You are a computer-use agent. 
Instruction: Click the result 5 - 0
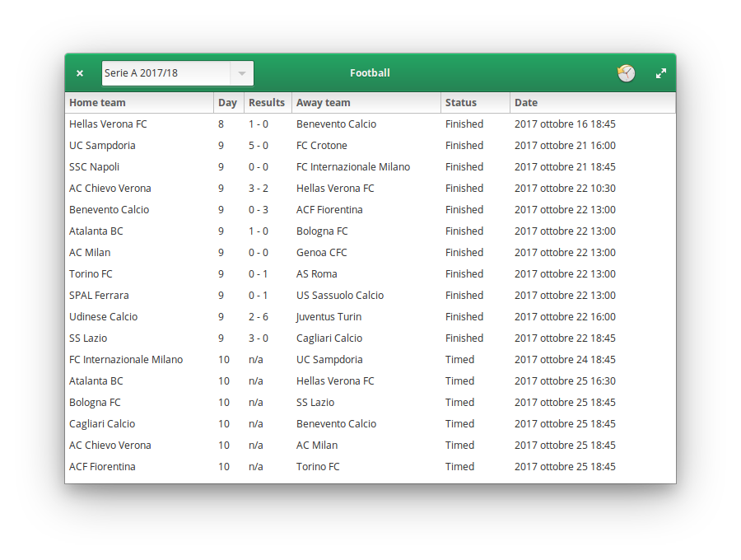point(259,146)
